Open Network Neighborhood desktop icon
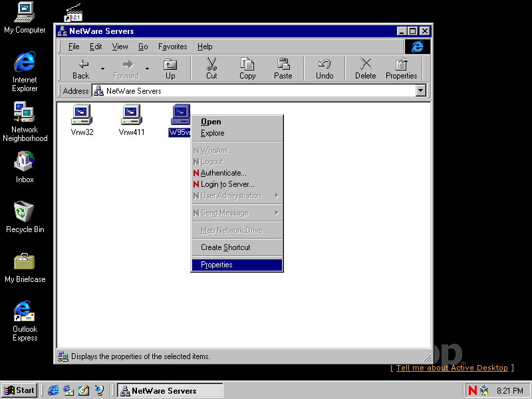The height and width of the screenshot is (399, 532). [x=25, y=122]
